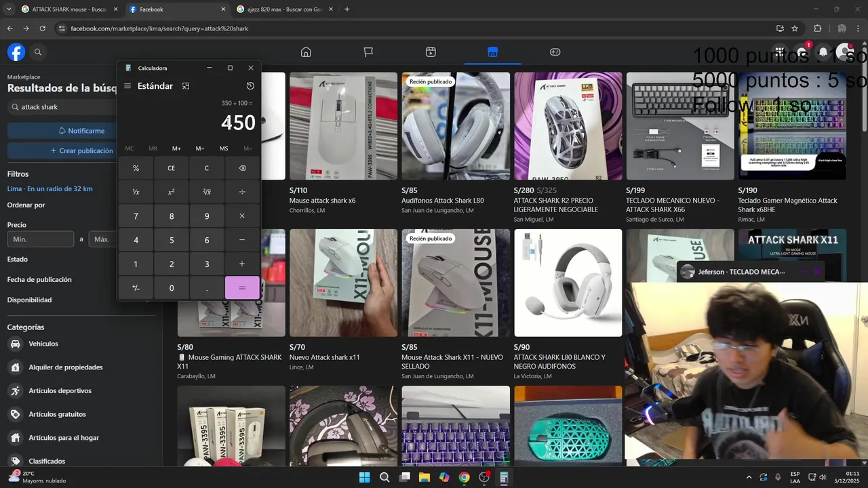
Task: Reload the page with Chrome refresh icon
Action: click(x=42, y=28)
